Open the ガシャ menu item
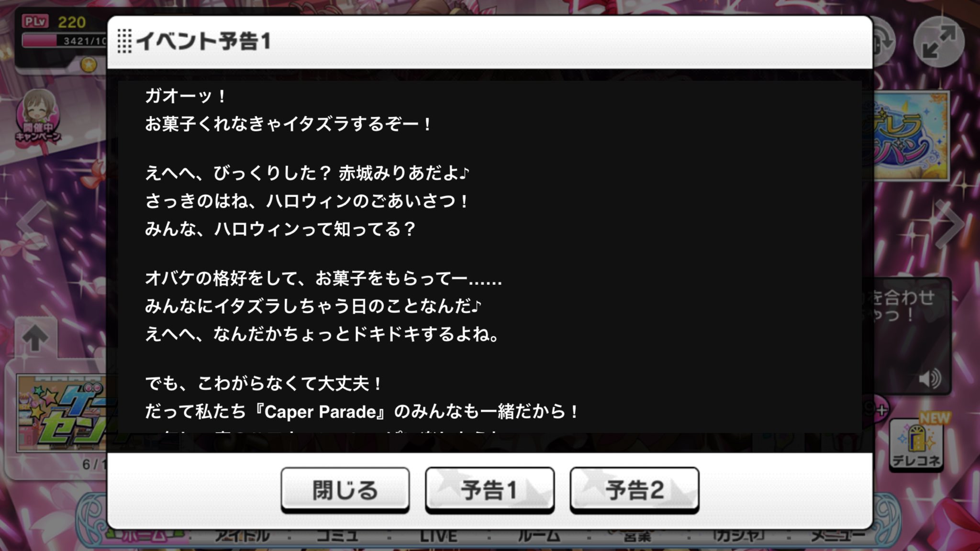The height and width of the screenshot is (551, 980). (739, 536)
